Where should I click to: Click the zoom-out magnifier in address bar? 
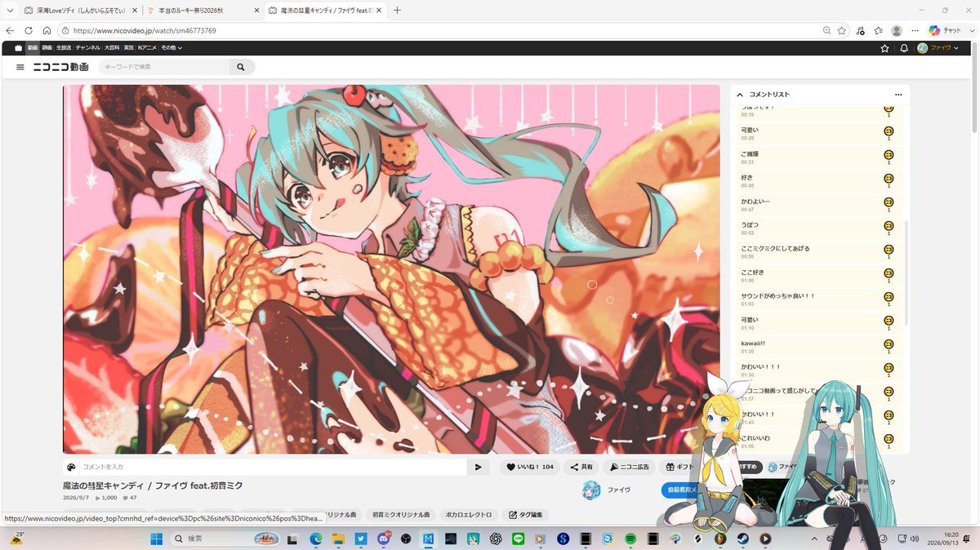pyautogui.click(x=827, y=30)
